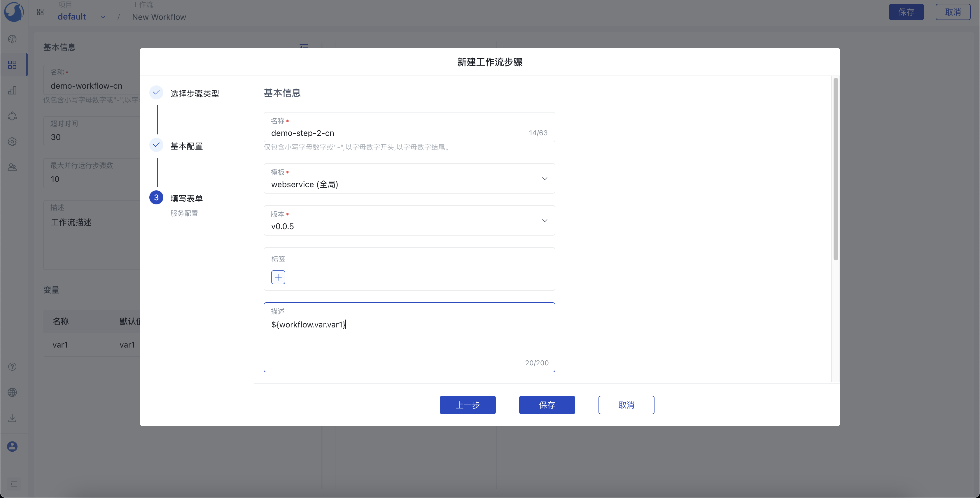
Task: Click the download icon in sidebar
Action: coord(12,418)
